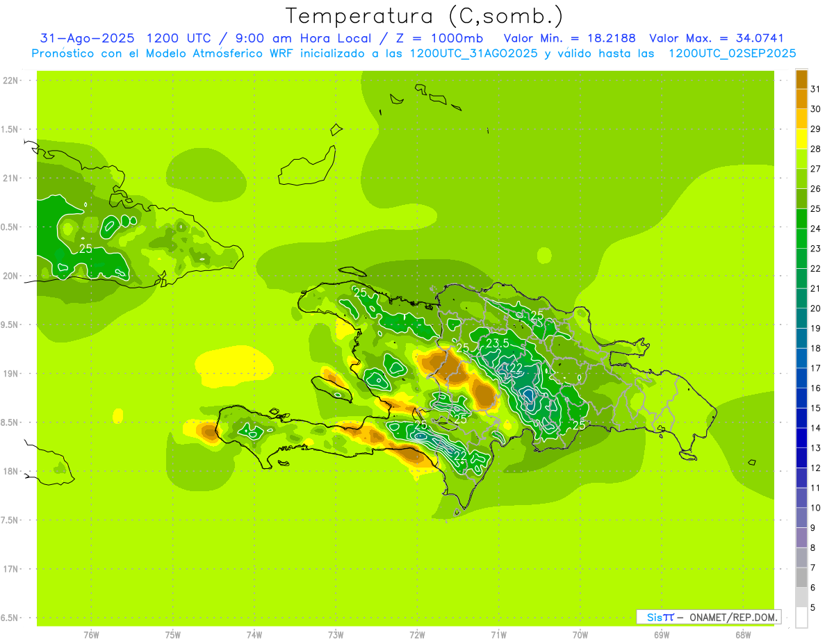The image size is (834, 644).
Task: Pick the yellow legend swatch between 28 and 29
Action: (801, 139)
